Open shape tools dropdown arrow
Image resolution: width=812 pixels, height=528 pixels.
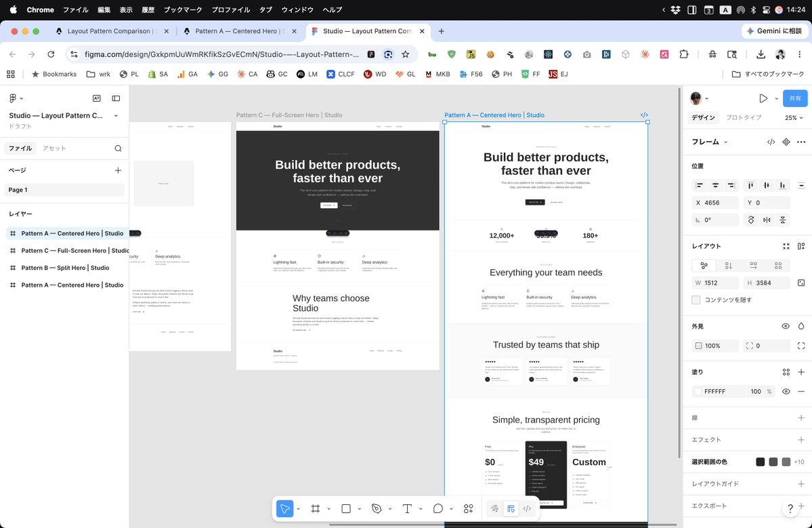click(360, 509)
